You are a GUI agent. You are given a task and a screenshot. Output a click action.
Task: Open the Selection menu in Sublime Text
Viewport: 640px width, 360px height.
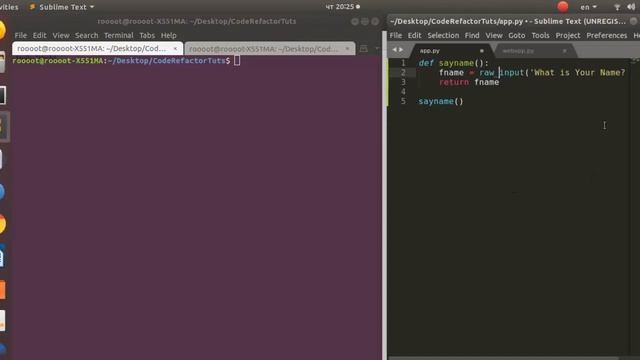tap(443, 36)
